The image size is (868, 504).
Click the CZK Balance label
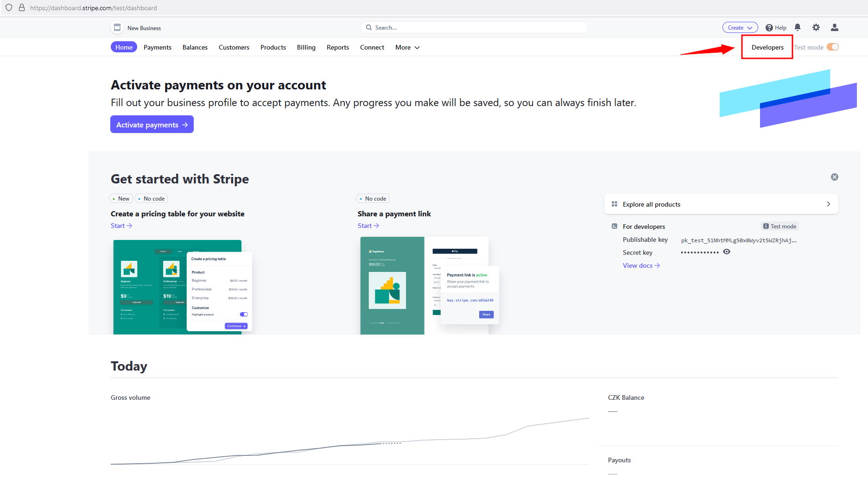pos(626,397)
